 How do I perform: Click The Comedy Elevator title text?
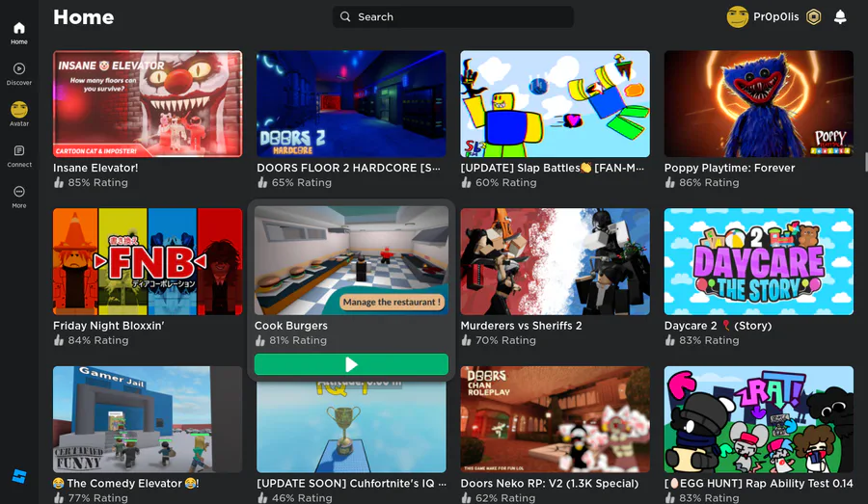126,483
